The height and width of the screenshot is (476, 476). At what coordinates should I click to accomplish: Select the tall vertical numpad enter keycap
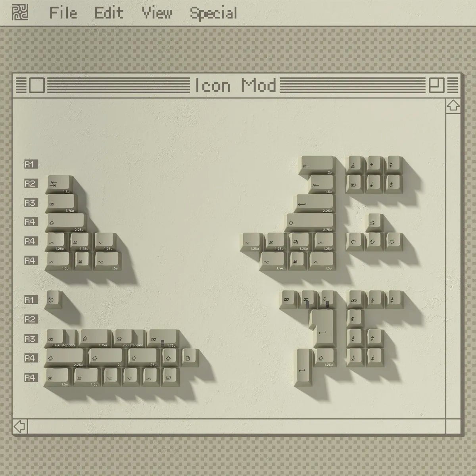click(x=303, y=367)
